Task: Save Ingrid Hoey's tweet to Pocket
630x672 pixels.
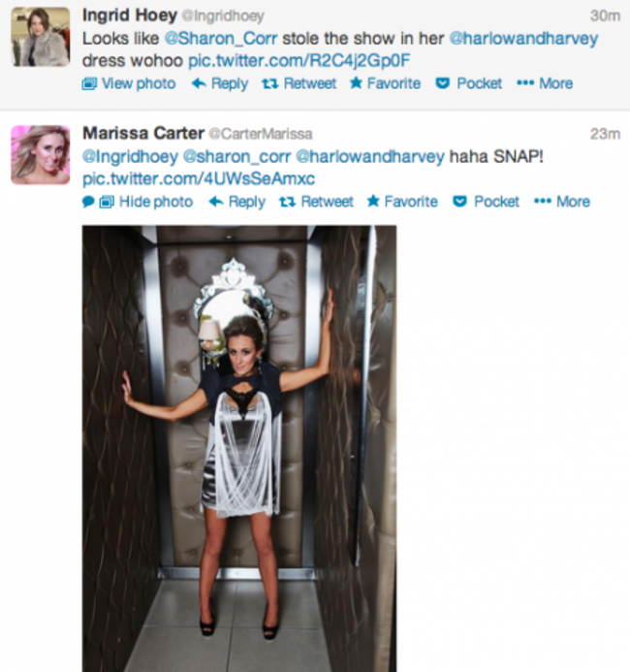Action: coord(468,83)
